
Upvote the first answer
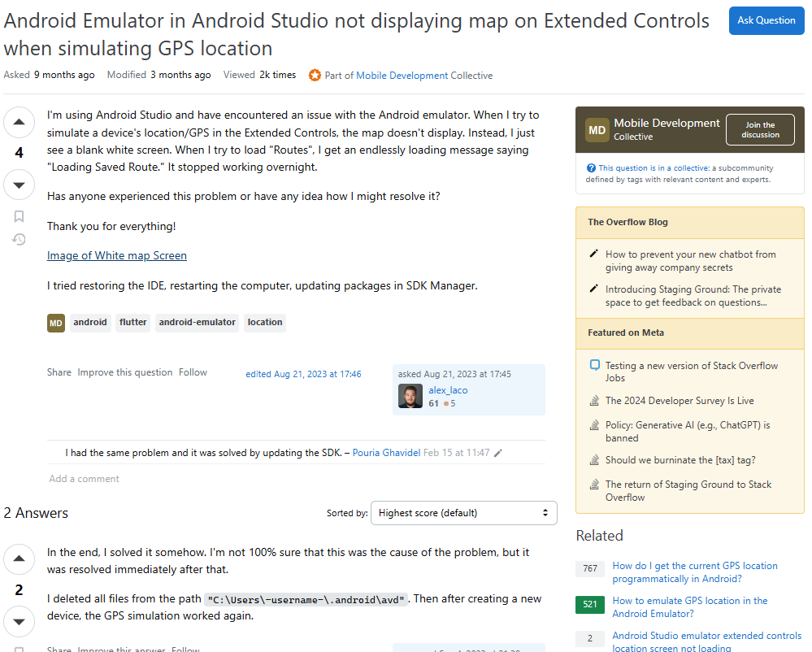pyautogui.click(x=20, y=559)
